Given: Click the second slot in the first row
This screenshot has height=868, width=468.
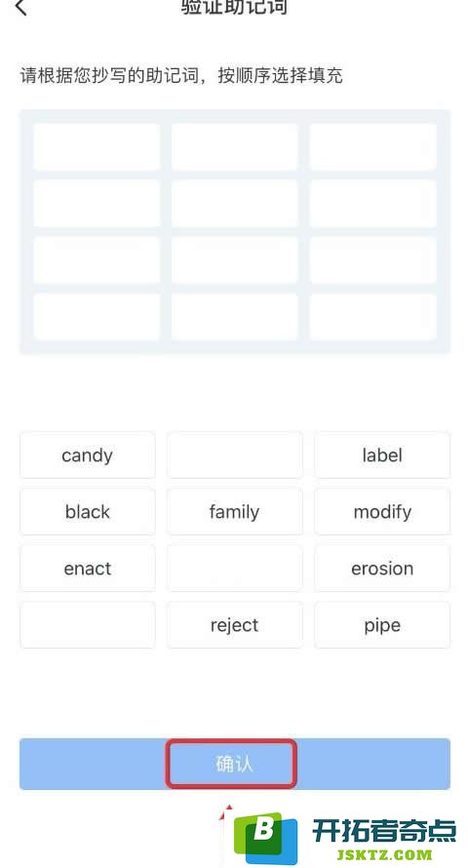Looking at the screenshot, I should point(235,146).
